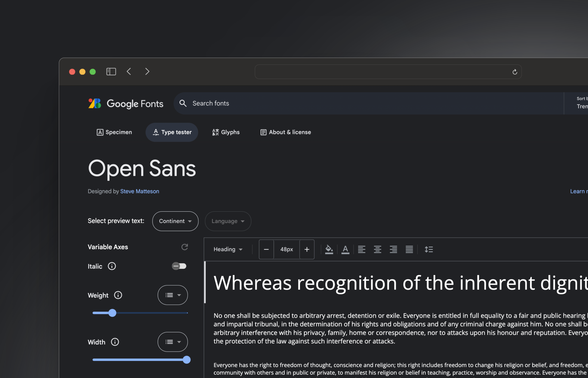Decrease font size with the minus button
The image size is (588, 378).
266,249
